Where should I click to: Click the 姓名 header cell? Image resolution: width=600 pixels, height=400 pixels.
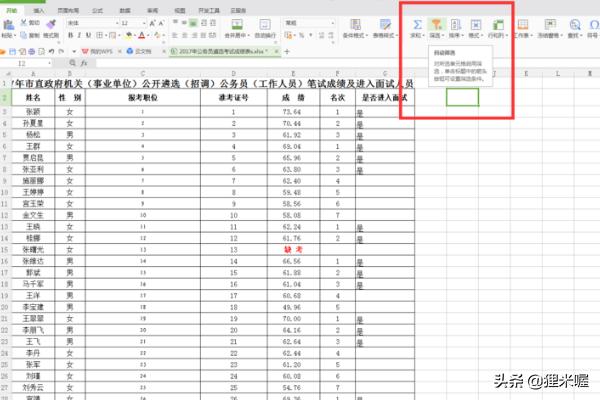[x=33, y=98]
